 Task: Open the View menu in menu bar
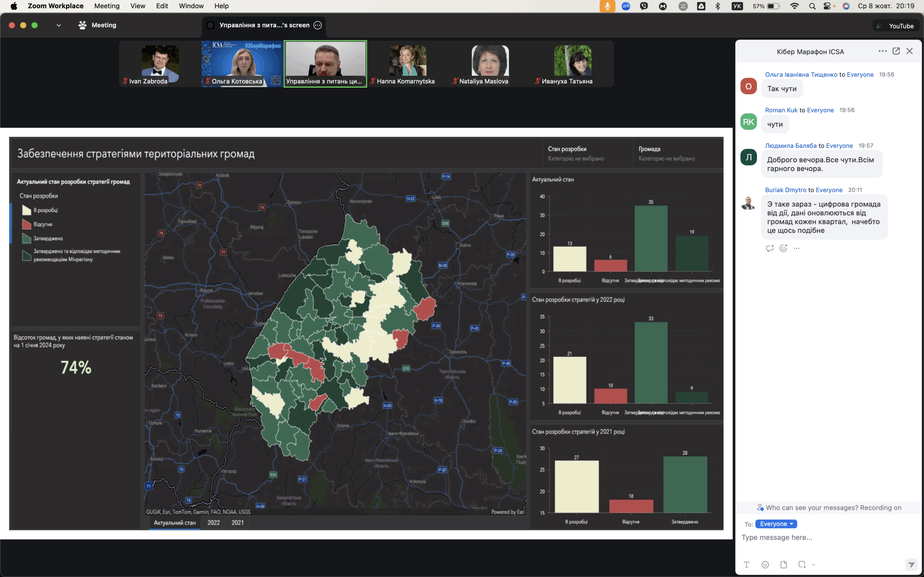(138, 6)
